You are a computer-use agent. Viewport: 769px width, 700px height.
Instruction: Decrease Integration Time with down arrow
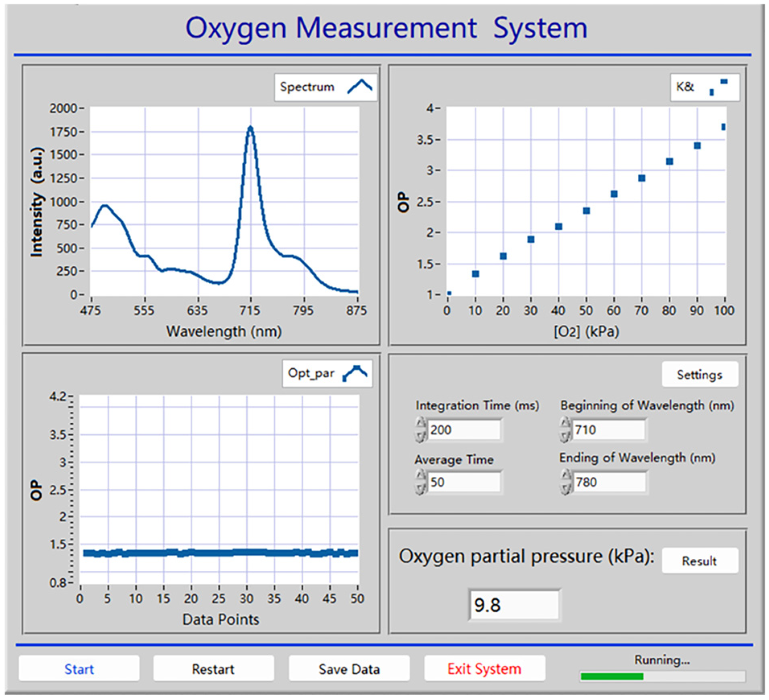421,436
